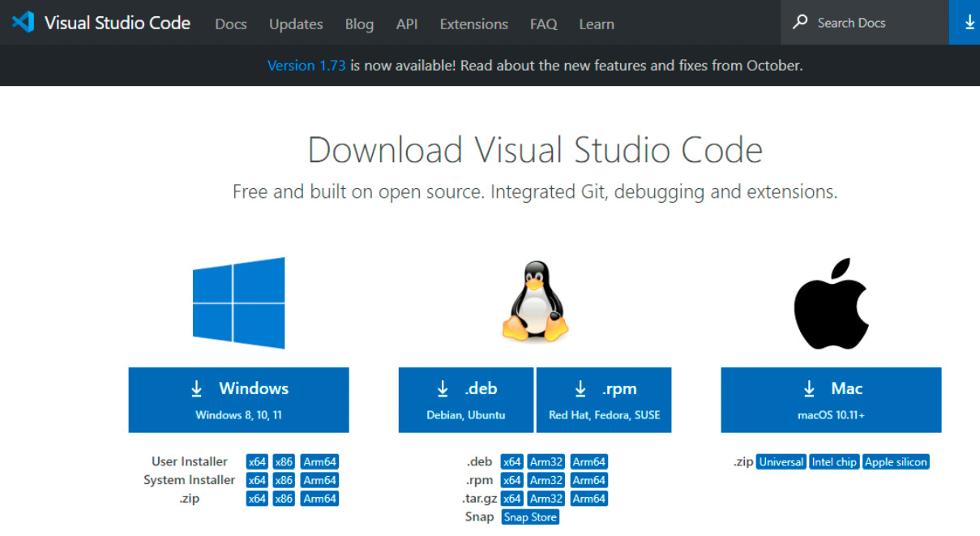Click the Search Docs input field
Screen dimensions: 980x536
pyautogui.click(x=865, y=22)
